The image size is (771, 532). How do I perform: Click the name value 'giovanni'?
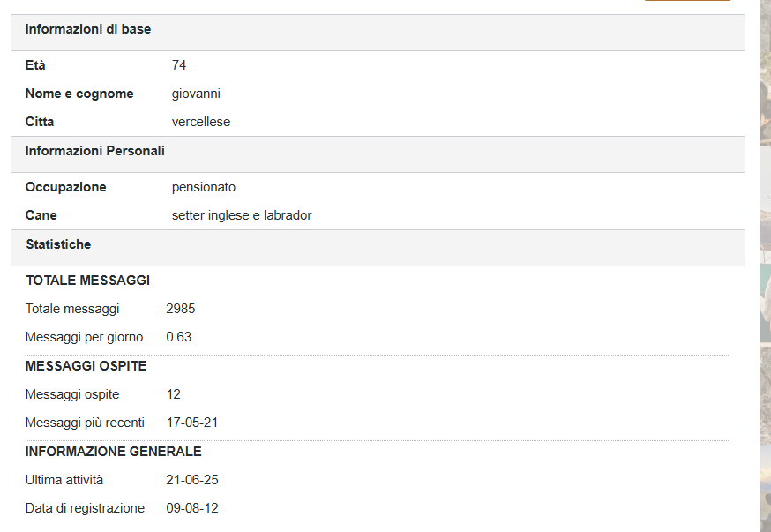point(196,94)
